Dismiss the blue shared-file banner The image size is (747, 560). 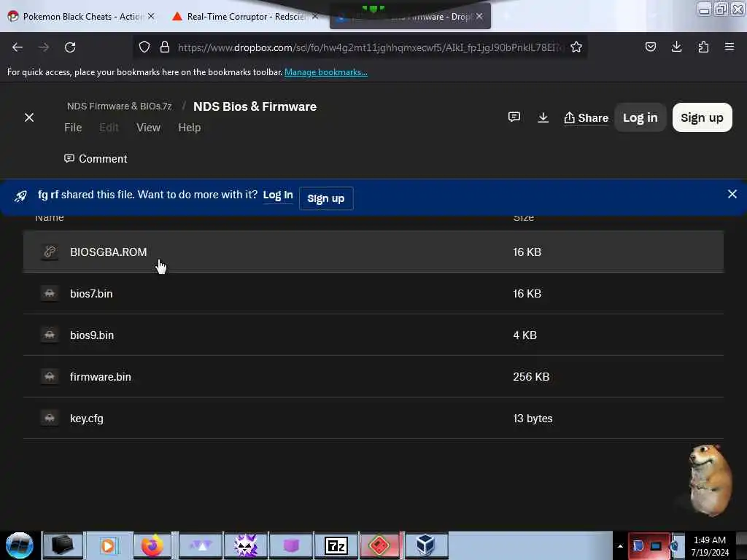point(732,194)
